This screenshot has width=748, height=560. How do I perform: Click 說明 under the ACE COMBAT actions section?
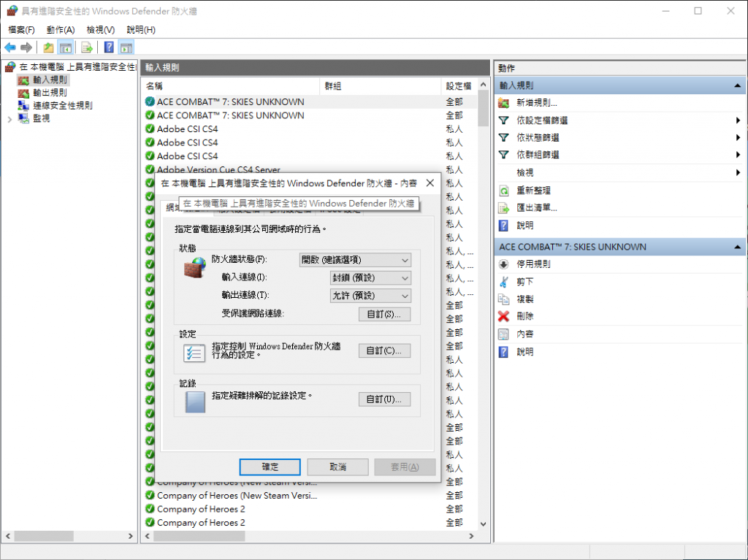[524, 351]
